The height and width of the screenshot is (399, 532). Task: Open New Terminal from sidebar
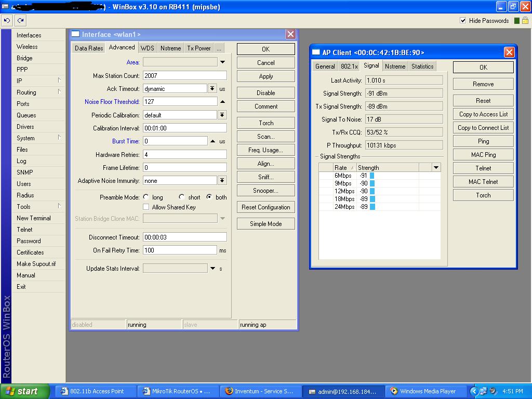click(x=34, y=218)
